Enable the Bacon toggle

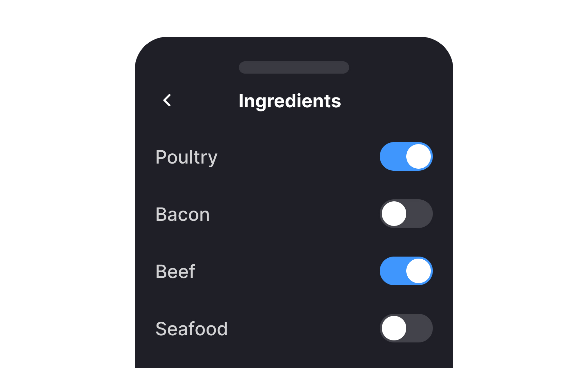click(406, 214)
